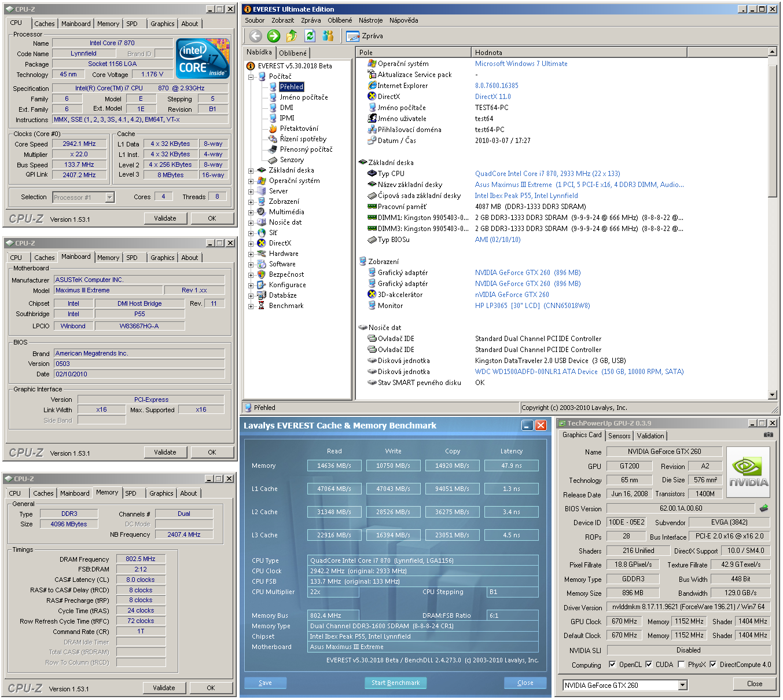Open the Nápověda menu in EVEREST
The image size is (783, 700).
[x=403, y=20]
